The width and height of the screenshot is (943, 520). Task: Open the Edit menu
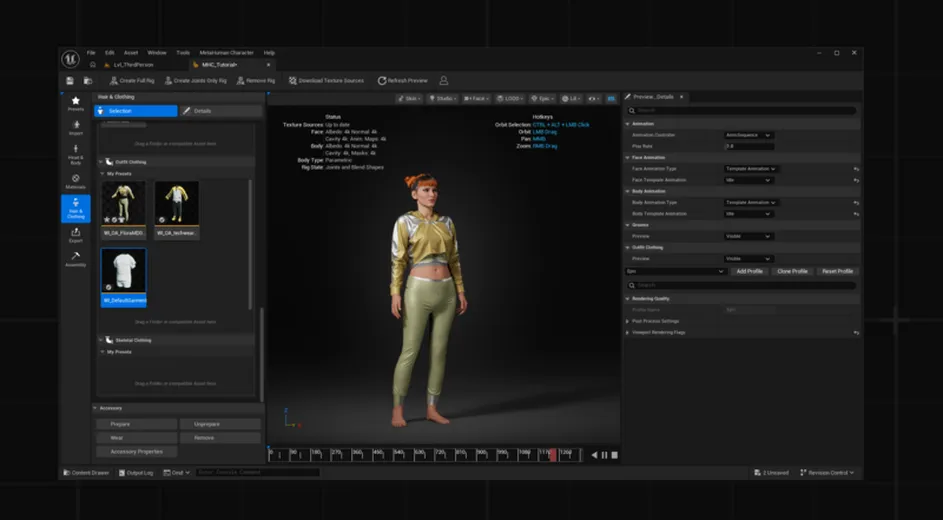109,53
